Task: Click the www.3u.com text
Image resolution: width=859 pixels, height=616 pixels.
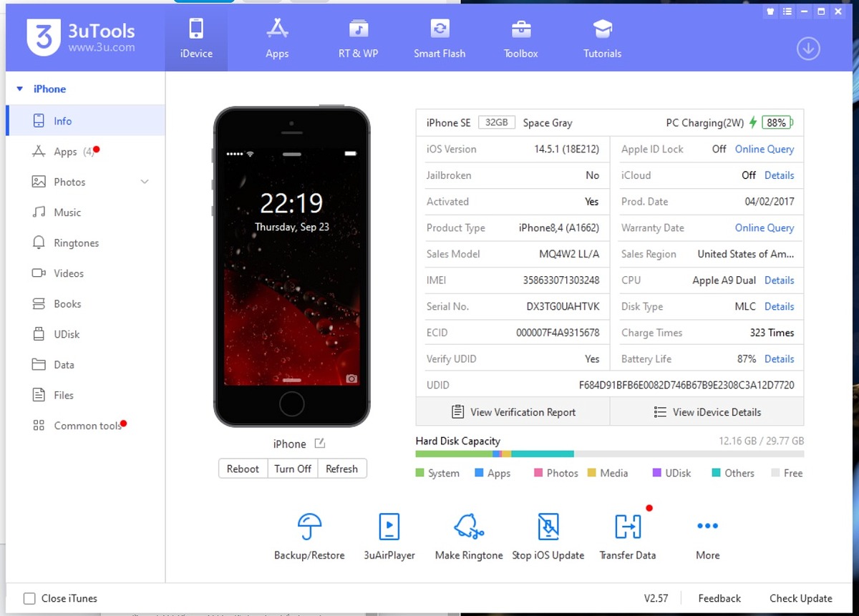Action: 102,48
